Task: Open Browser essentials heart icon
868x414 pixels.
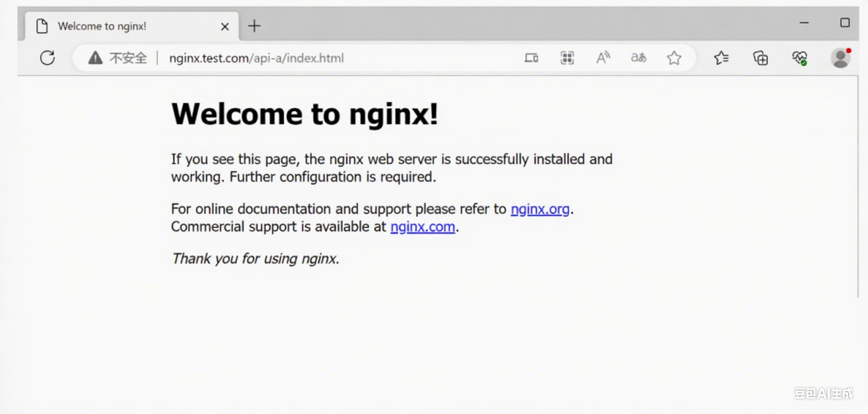Action: (800, 58)
